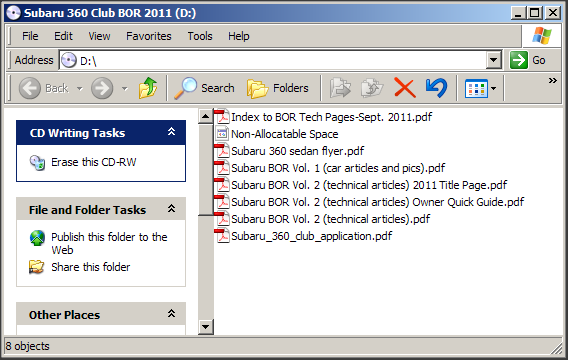This screenshot has height=360, width=568.
Task: Click the Publish to Web globe icon
Action: point(37,238)
